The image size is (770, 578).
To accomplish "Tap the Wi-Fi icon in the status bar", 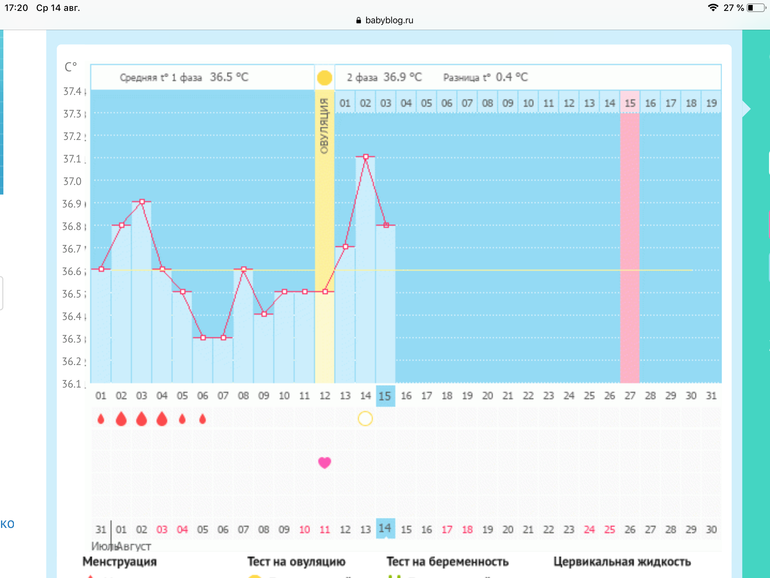I will pyautogui.click(x=712, y=7).
